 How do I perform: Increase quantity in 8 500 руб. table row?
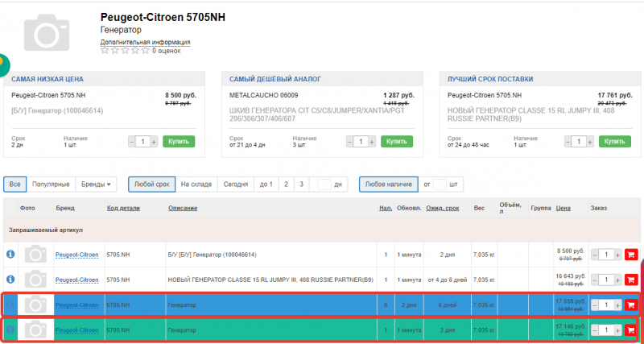coord(617,255)
